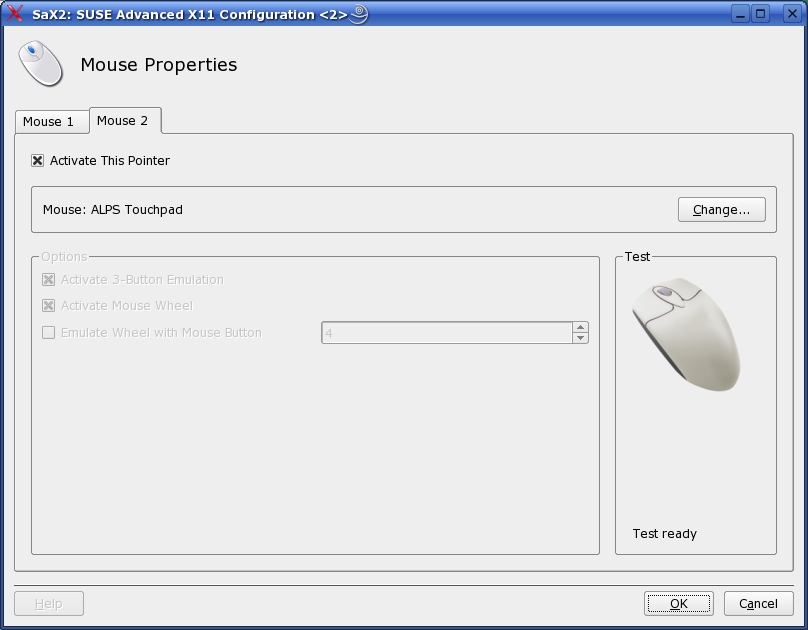
Task: Select the Mouse 2 tab
Action: tap(125, 121)
